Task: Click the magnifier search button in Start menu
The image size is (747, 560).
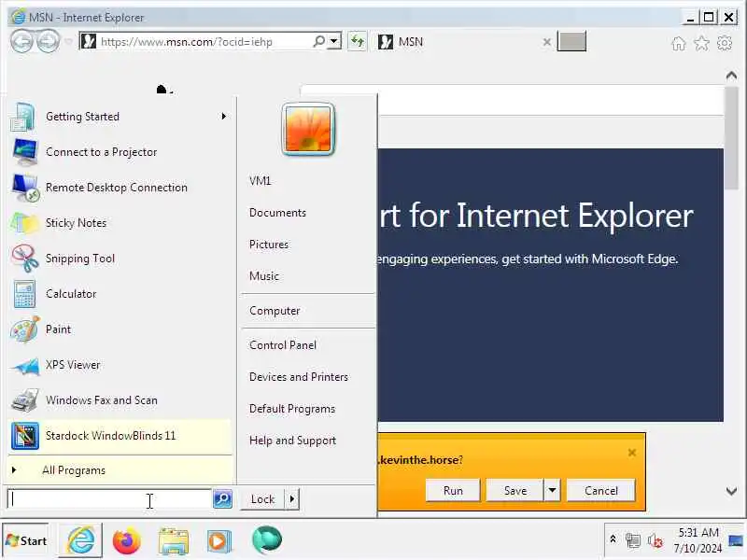Action: [222, 499]
